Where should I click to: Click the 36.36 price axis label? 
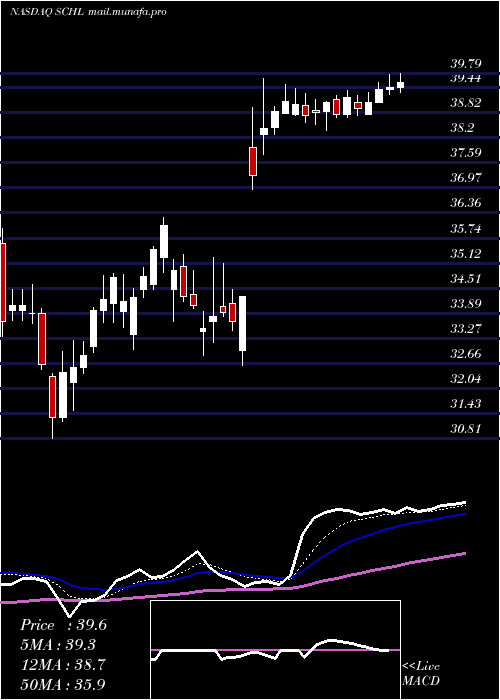click(x=465, y=204)
